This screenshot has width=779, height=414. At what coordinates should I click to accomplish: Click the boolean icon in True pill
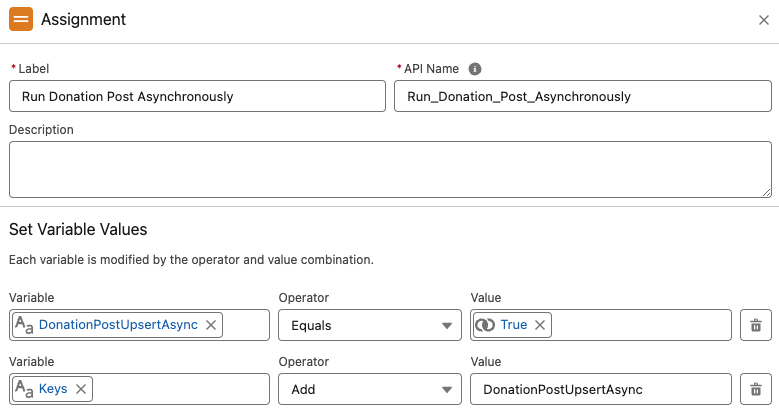[485, 325]
